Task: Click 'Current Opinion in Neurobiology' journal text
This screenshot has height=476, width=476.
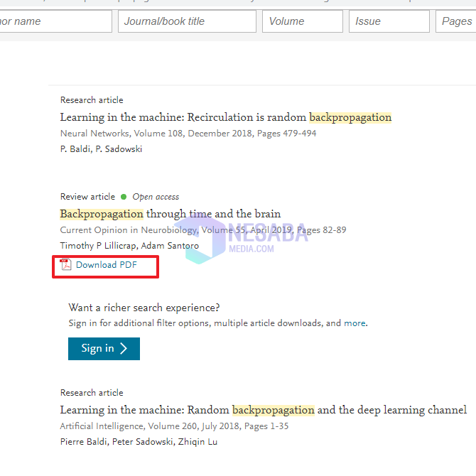Action: tap(129, 230)
